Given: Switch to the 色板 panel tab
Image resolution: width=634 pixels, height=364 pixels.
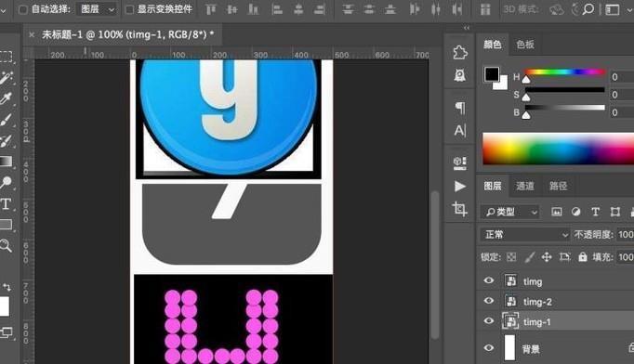Looking at the screenshot, I should point(525,45).
